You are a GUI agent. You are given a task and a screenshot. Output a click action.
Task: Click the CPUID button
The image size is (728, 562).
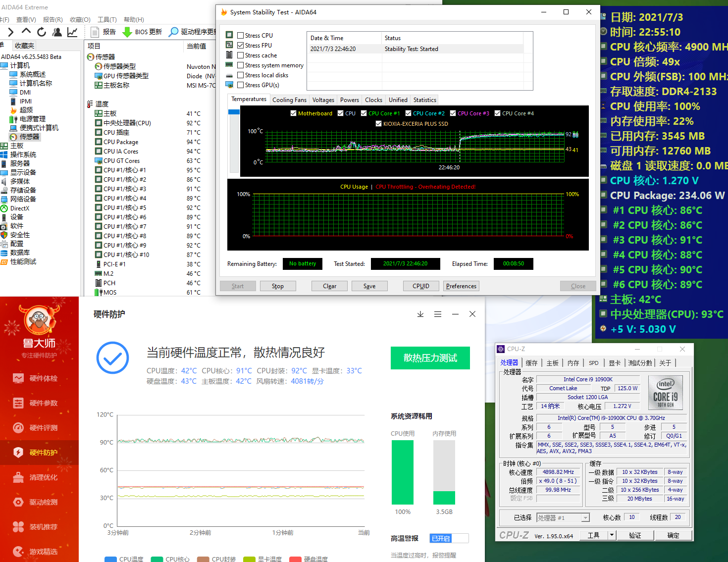[421, 286]
